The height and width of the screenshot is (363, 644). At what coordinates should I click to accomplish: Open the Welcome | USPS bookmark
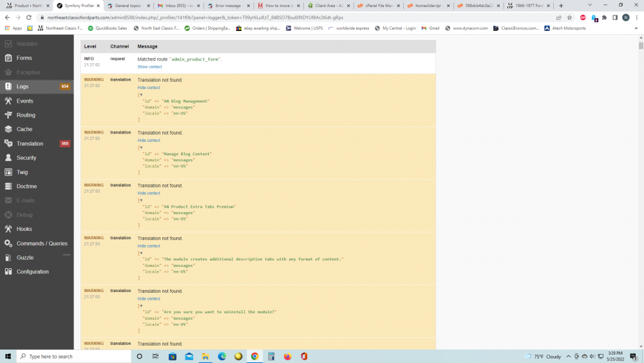tap(305, 28)
